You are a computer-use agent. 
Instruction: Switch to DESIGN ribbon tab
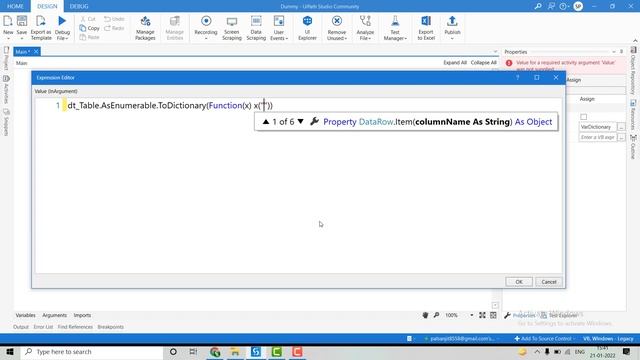[47, 6]
